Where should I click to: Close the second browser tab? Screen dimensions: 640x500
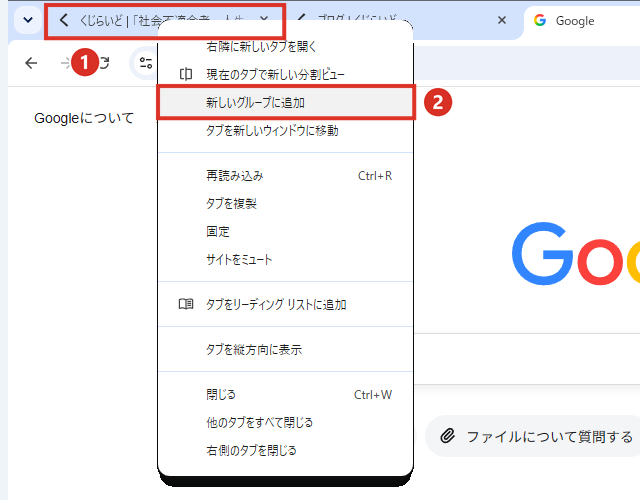click(x=502, y=20)
